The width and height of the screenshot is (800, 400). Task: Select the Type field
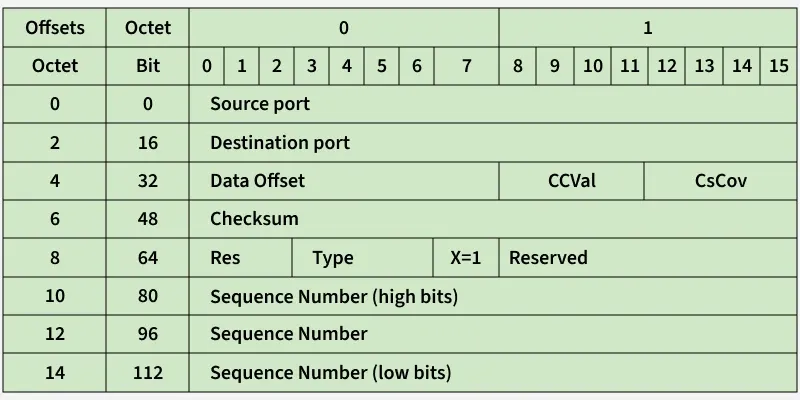[x=333, y=258]
